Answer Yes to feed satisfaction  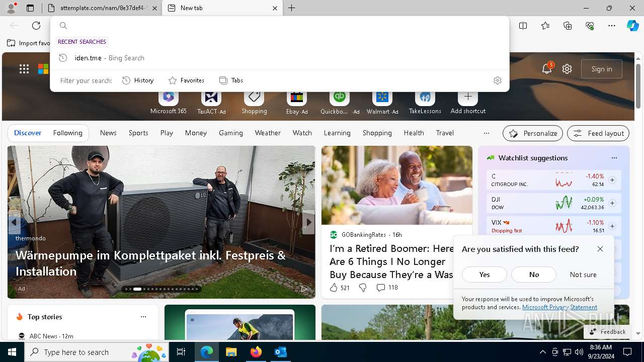tap(485, 275)
